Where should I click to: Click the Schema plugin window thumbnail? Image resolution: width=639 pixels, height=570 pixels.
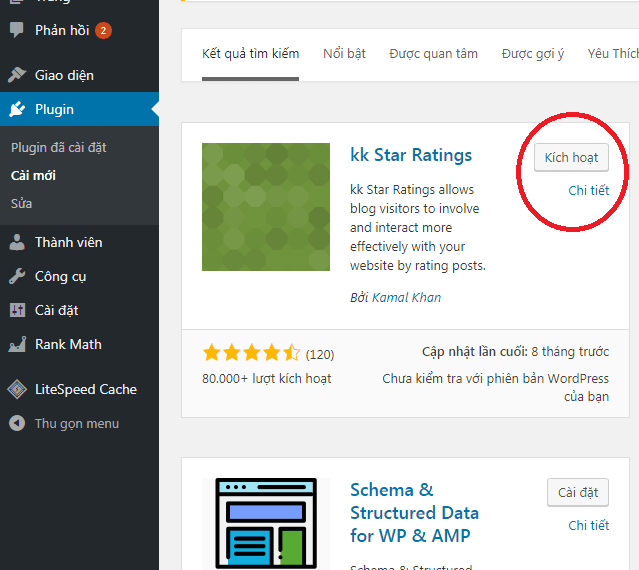coord(266,524)
